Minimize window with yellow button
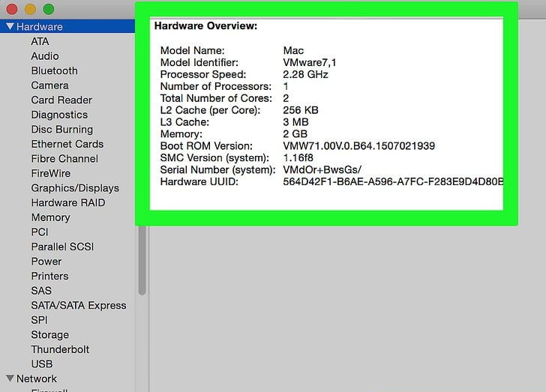 30,9
